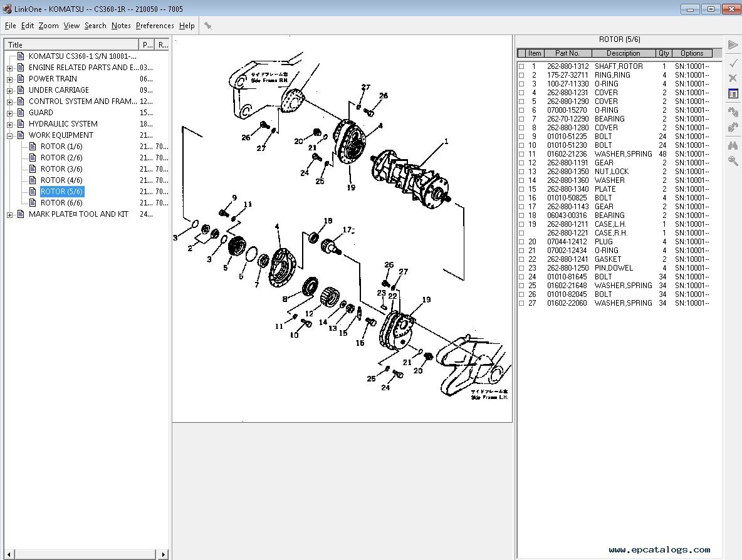The image size is (742, 560).
Task: Expand the HYDRAULIC SYSTEM tree node
Action: point(9,124)
